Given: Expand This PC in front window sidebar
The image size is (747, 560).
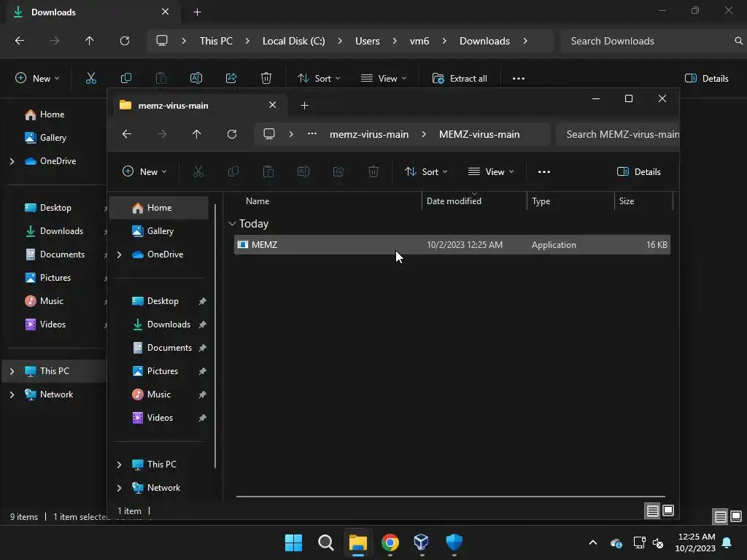Looking at the screenshot, I should pos(119,464).
